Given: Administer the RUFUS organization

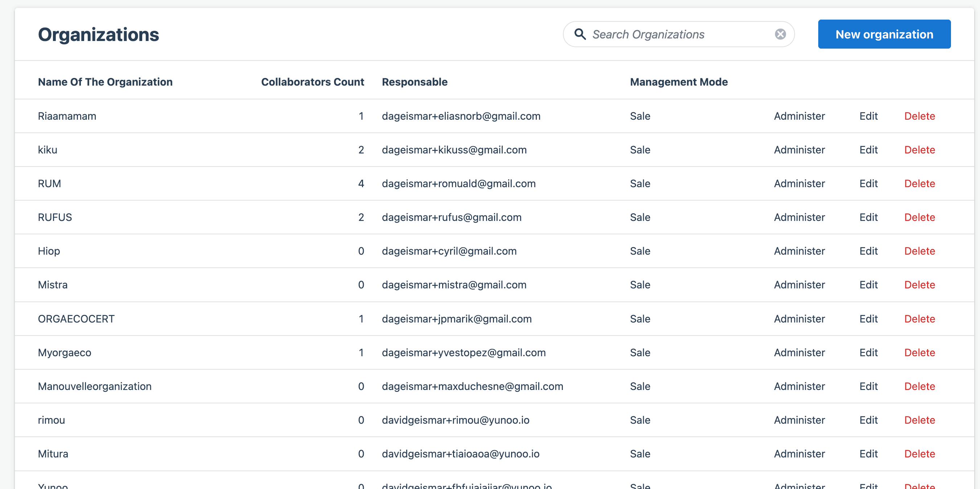Looking at the screenshot, I should point(799,217).
